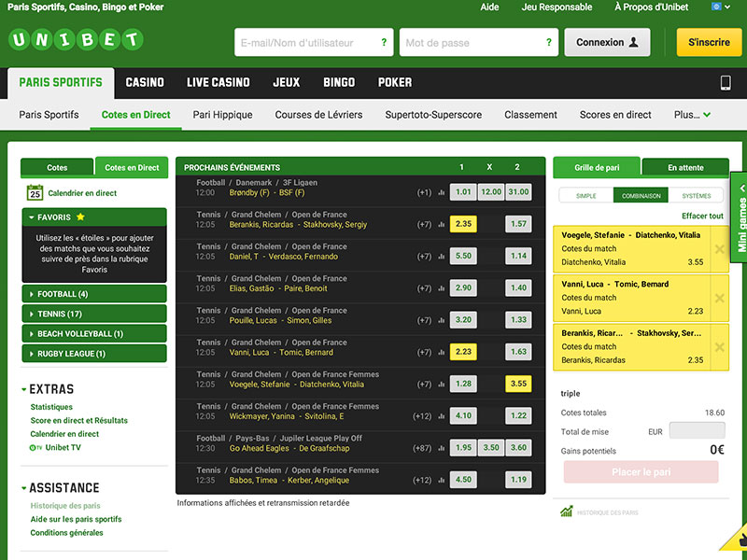
Task: Open the En attente tab
Action: point(685,168)
